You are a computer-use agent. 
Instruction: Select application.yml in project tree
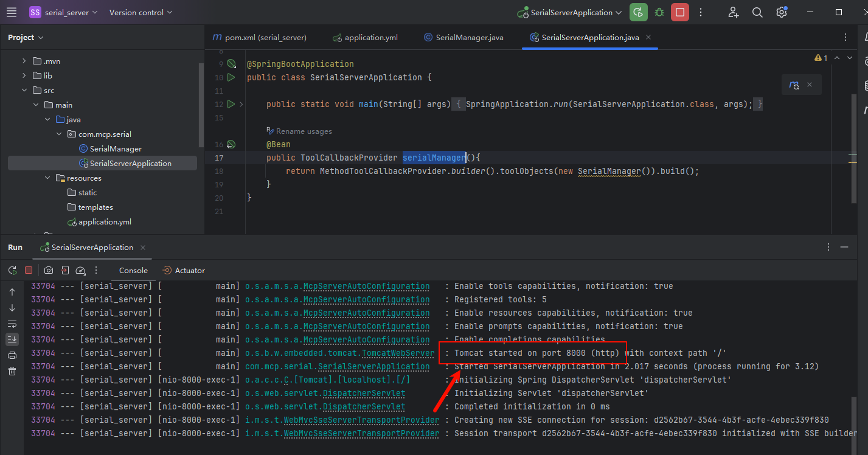[x=105, y=221]
